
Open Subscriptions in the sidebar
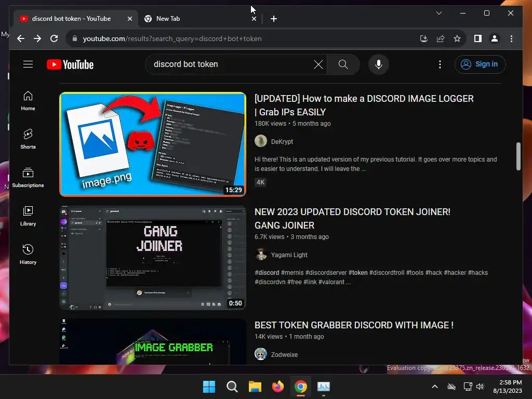tap(28, 178)
